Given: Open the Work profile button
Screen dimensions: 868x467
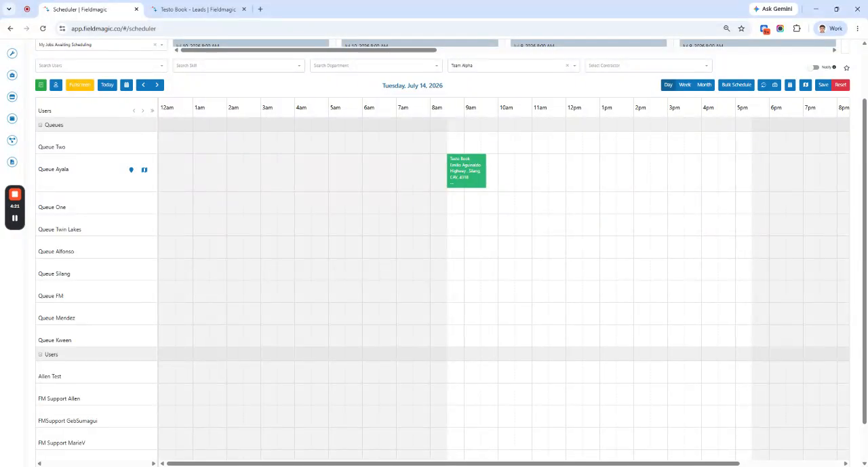Looking at the screenshot, I should 830,29.
